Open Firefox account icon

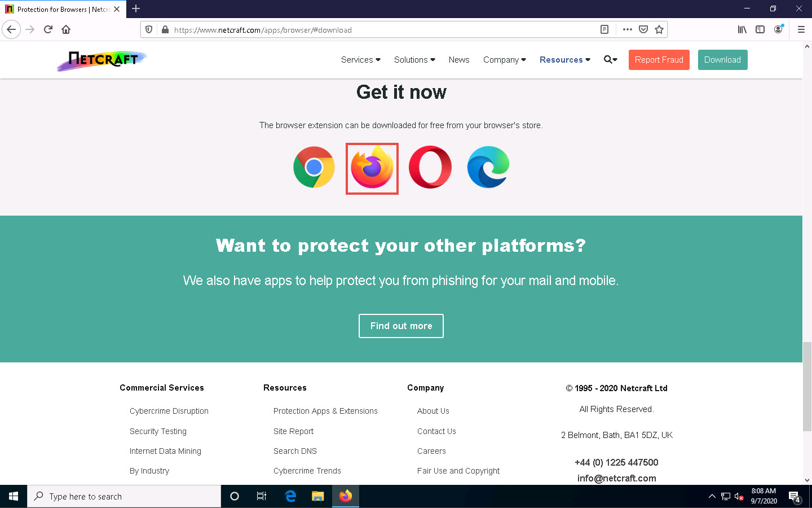778,29
